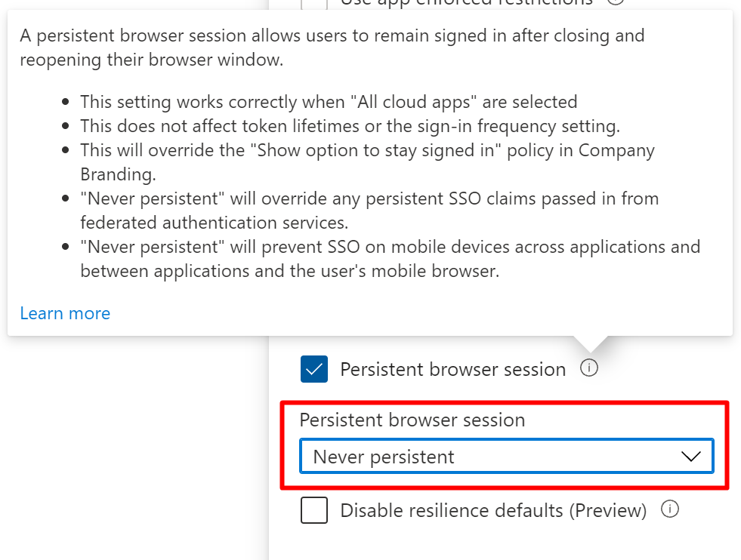Enable the Disable resilience defaults (Preview) checkbox
The height and width of the screenshot is (560, 741).
(x=313, y=511)
